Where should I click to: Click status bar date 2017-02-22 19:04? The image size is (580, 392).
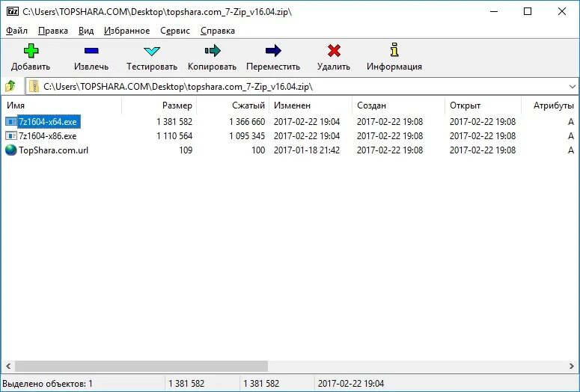[351, 384]
